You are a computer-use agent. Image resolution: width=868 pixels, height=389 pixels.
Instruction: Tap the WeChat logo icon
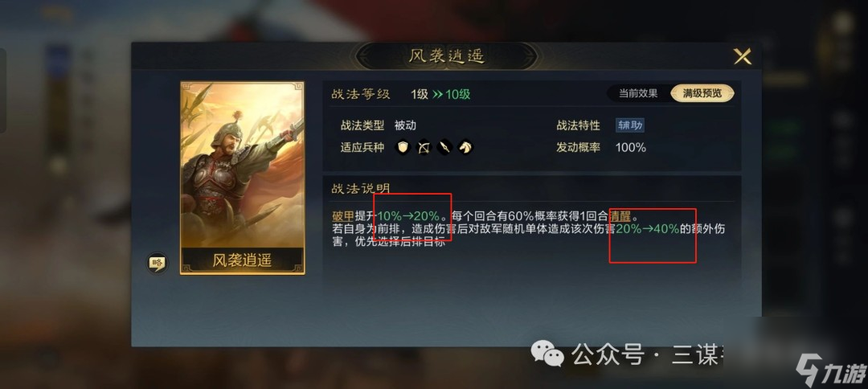point(547,353)
